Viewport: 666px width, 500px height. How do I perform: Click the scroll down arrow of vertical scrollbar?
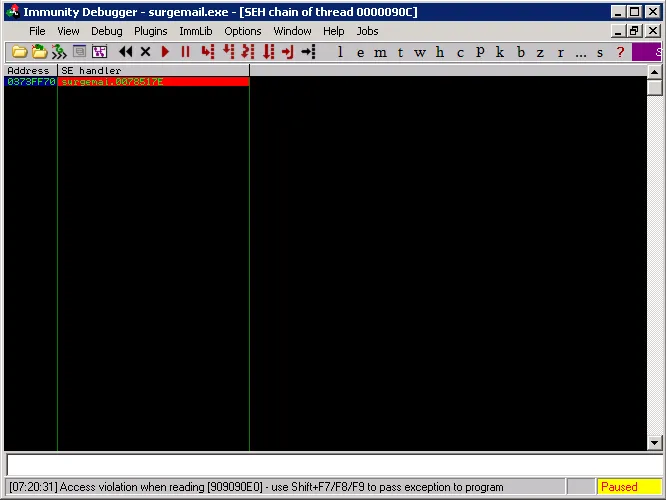[x=655, y=443]
